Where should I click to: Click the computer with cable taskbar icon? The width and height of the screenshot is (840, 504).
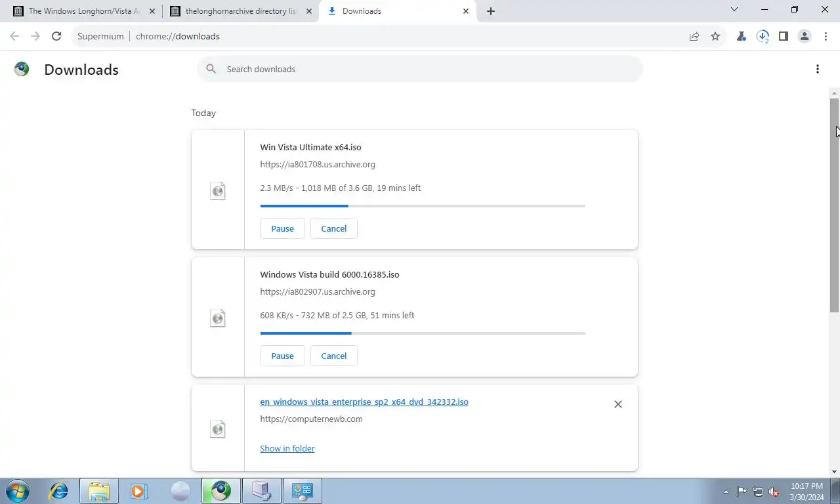(x=262, y=491)
